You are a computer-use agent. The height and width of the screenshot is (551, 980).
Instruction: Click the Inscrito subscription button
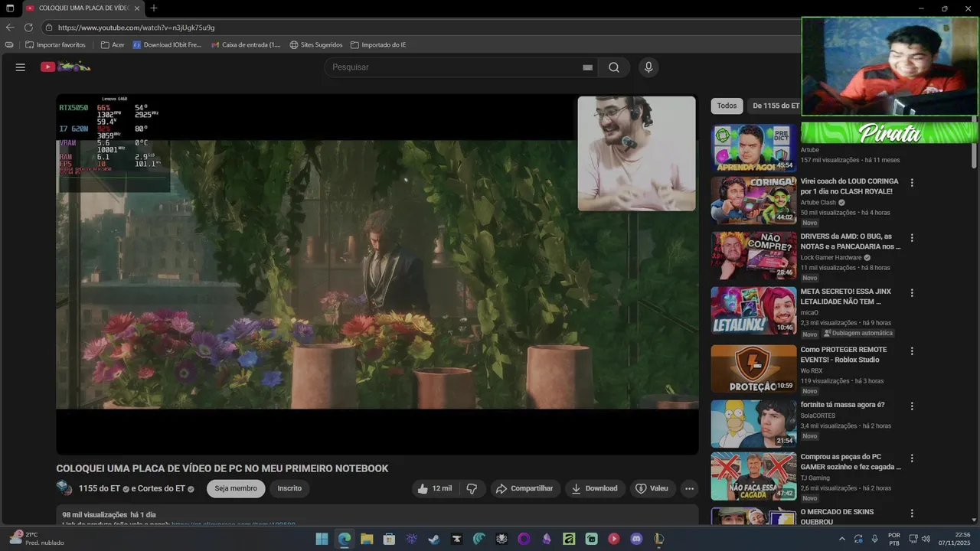pos(289,488)
